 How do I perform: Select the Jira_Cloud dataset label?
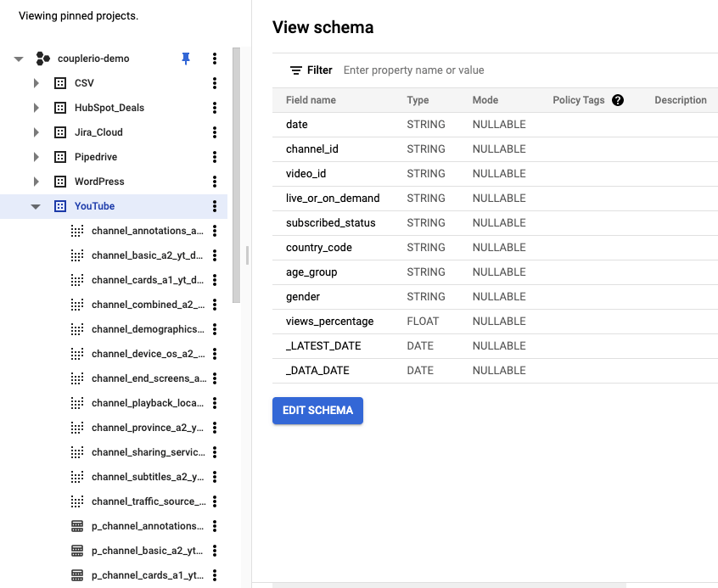click(99, 132)
